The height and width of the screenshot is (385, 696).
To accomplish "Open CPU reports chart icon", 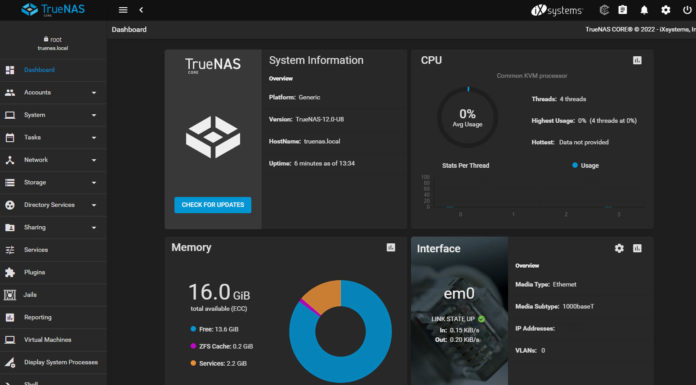I will click(x=637, y=60).
